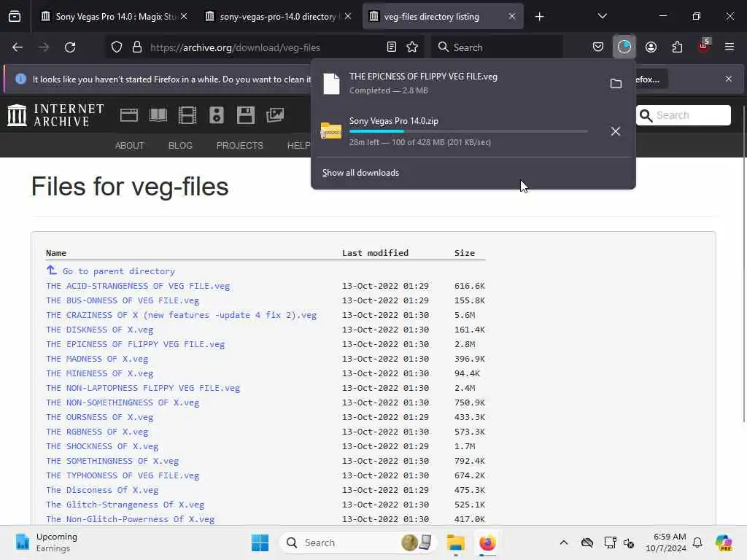Click the site security padlock icon
This screenshot has height=560, width=747.
pyautogui.click(x=137, y=47)
